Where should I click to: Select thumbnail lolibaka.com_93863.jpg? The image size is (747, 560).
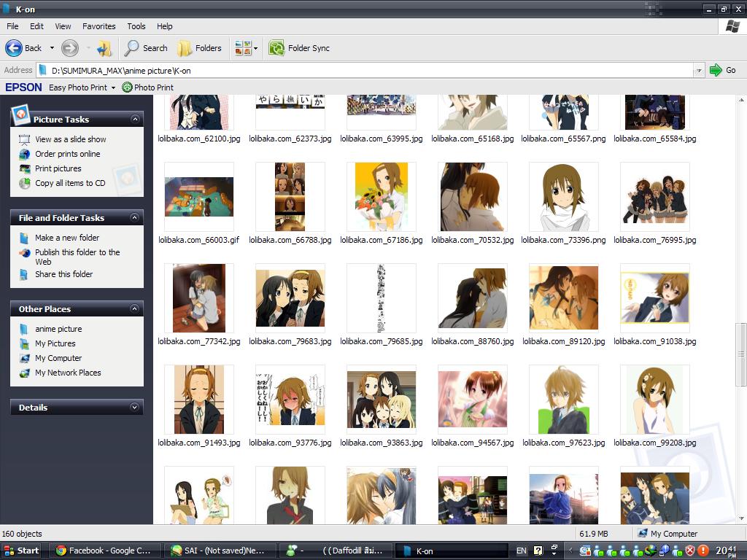coord(382,400)
